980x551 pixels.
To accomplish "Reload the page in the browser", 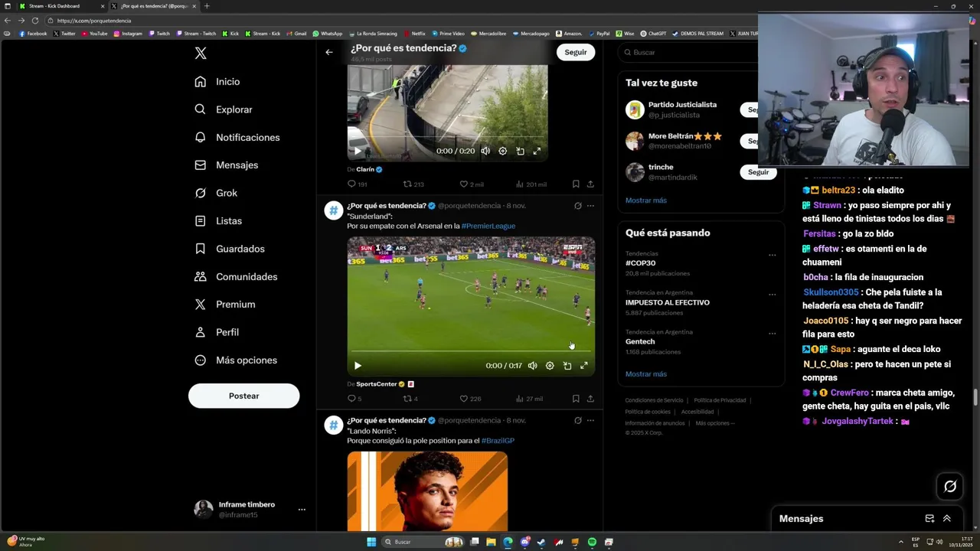I will point(34,21).
